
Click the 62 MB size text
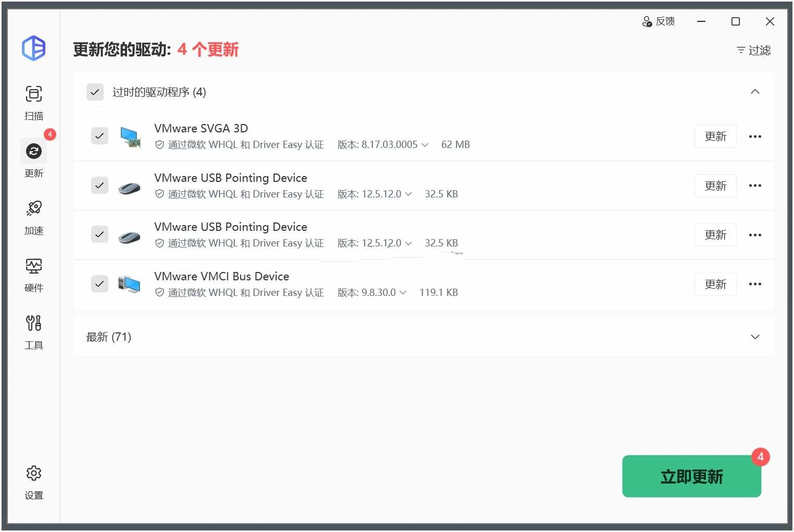(455, 145)
